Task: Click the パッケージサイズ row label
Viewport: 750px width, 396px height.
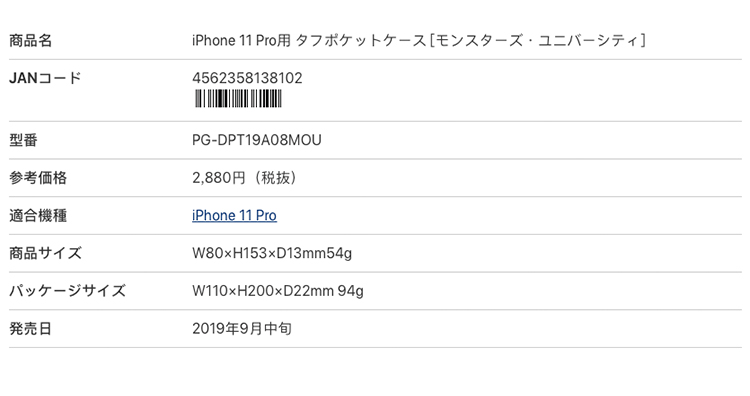Action: click(x=67, y=291)
